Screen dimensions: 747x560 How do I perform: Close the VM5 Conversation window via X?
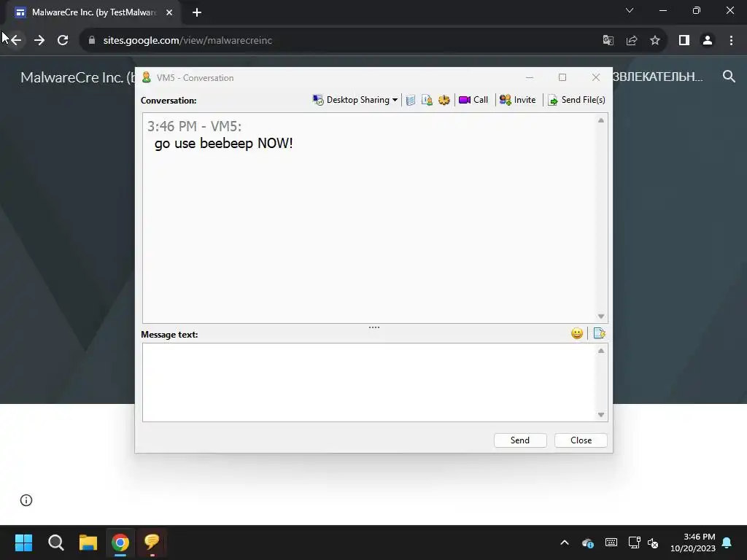pos(595,77)
